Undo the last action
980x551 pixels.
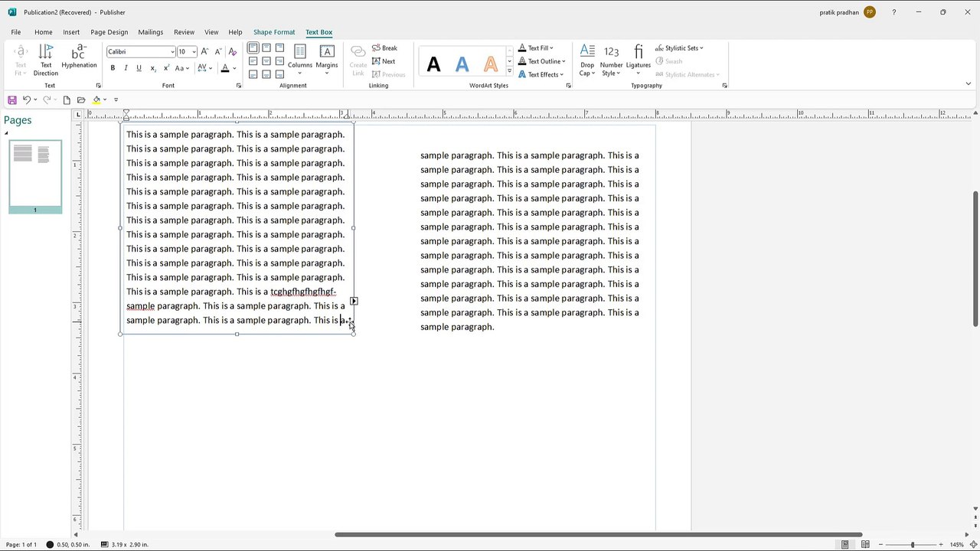(26, 100)
